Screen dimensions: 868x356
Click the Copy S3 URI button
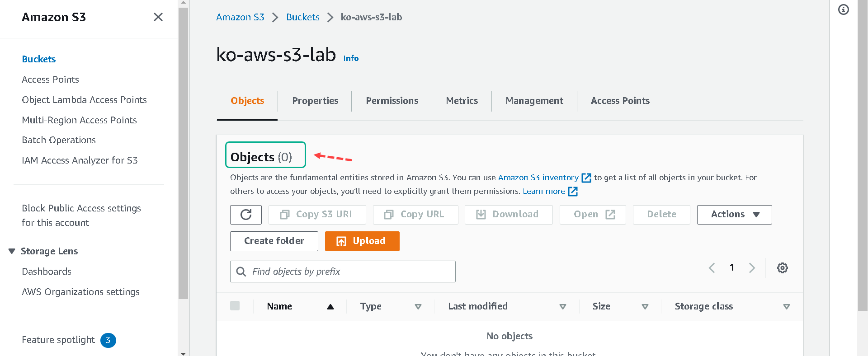point(317,215)
